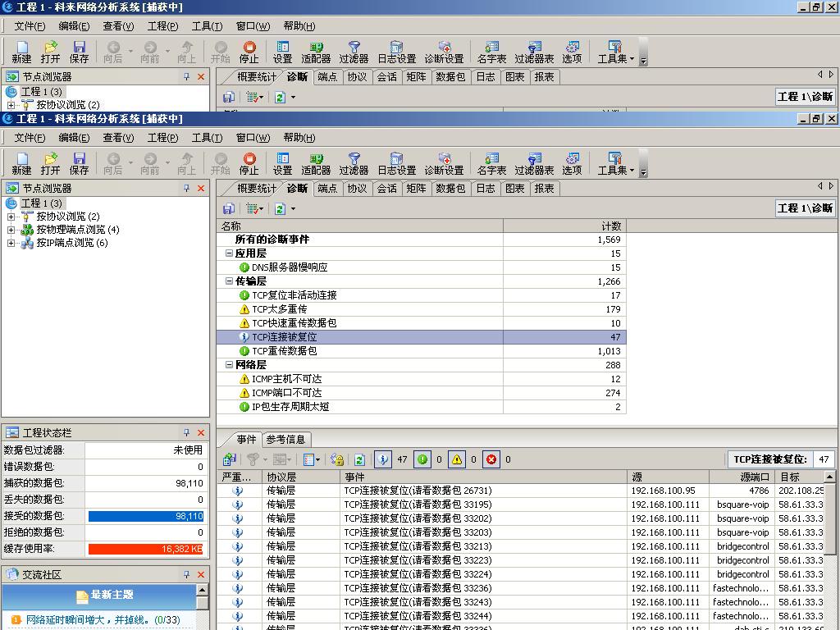Toggle the green notice-level event filter
Screen dimensions: 840x630
422,459
